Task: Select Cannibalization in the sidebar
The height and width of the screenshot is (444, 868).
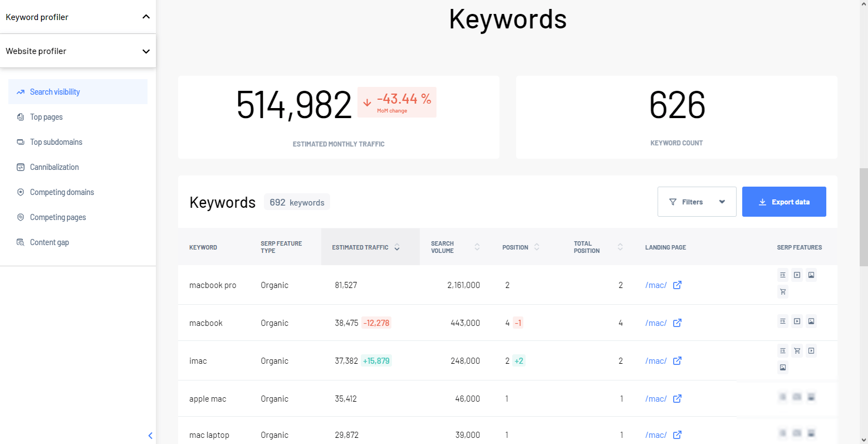Action: (55, 167)
